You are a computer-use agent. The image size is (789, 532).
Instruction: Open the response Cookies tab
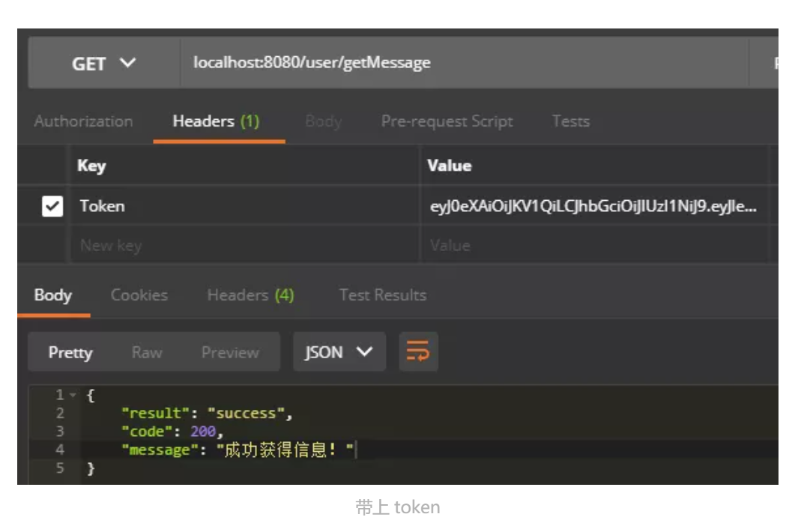point(139,294)
